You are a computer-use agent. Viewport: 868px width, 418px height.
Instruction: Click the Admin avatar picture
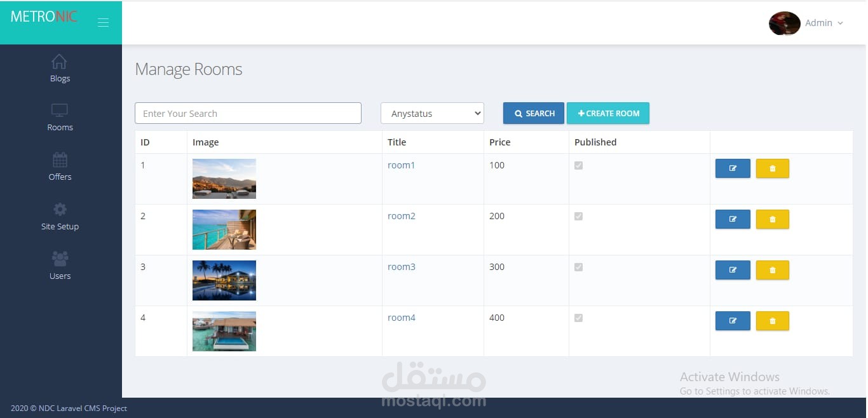point(784,23)
